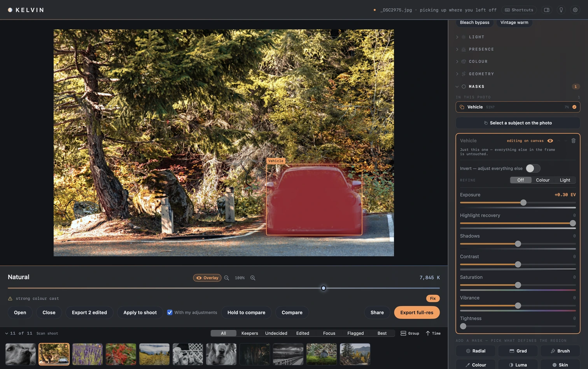Open the lightbulb tips icon
This screenshot has height=369, width=588.
(x=561, y=10)
